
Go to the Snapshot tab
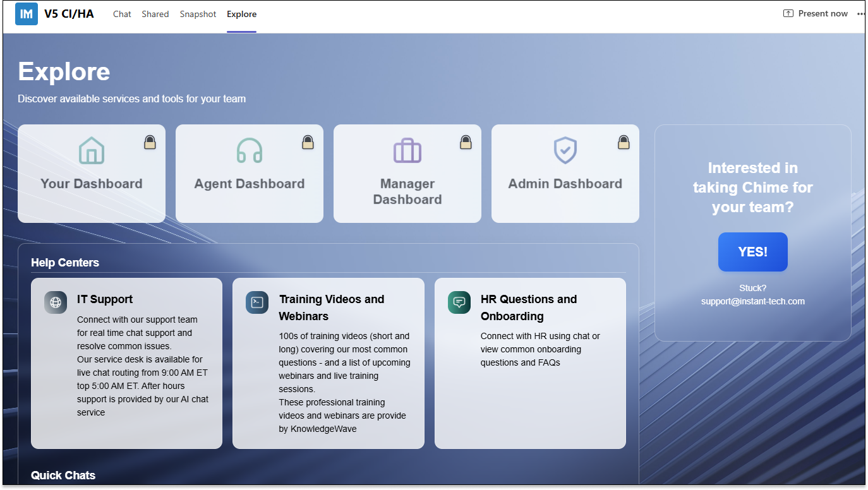click(198, 14)
